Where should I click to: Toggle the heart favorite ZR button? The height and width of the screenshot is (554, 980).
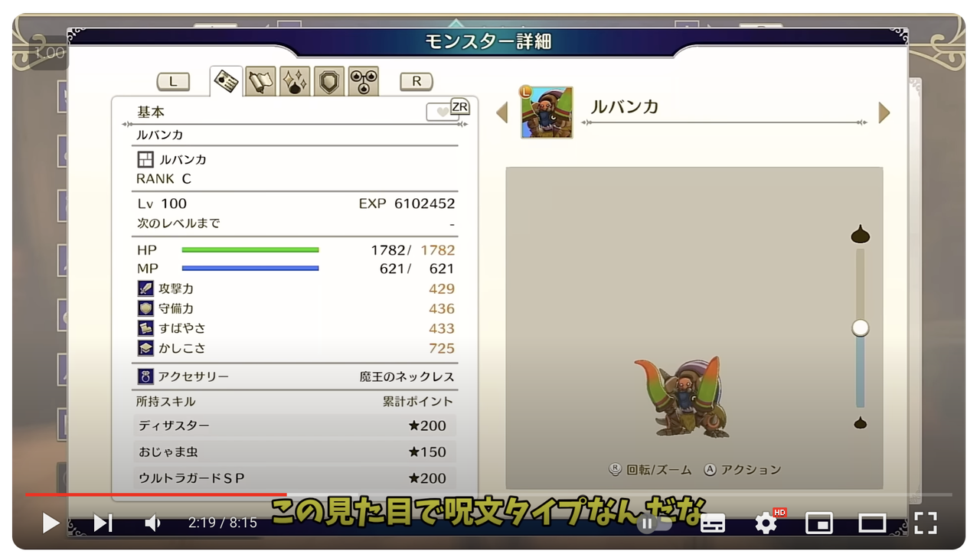coord(448,110)
